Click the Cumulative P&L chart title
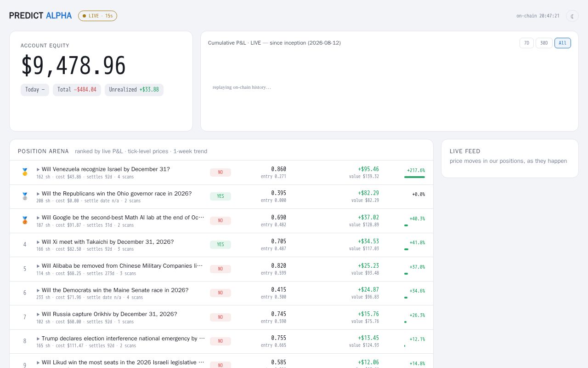This screenshot has height=368, width=588. tap(274, 43)
